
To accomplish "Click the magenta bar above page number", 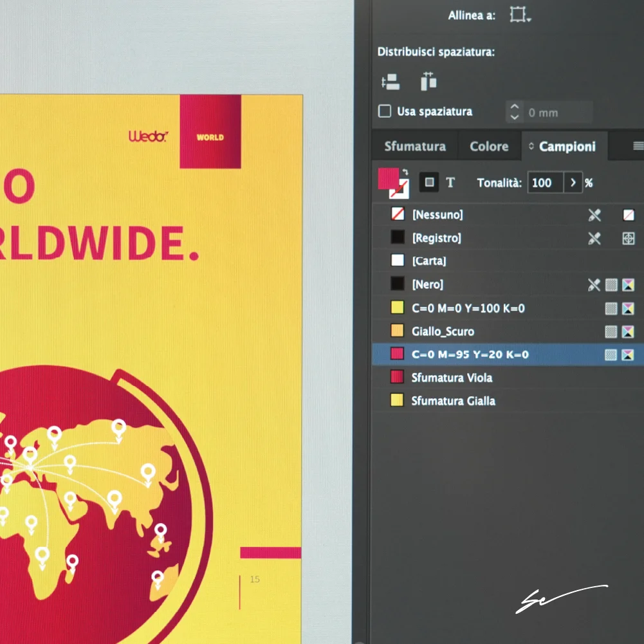I will click(x=271, y=553).
